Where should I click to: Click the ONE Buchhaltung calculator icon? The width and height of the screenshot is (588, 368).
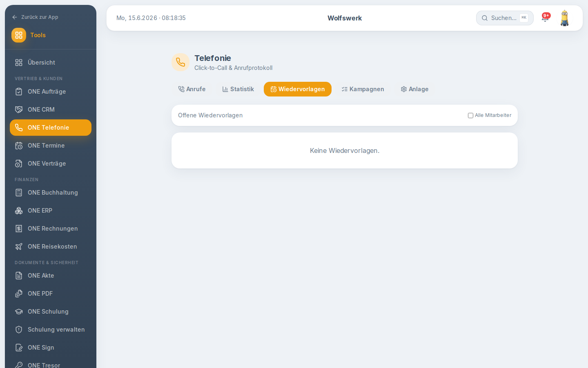(x=19, y=193)
